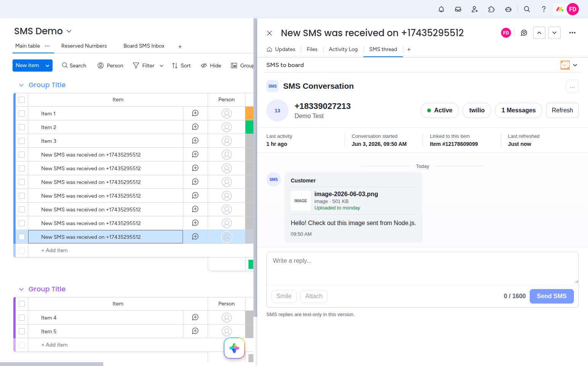Open SMS Conversation options ellipsis
Screen dimensions: 588x366
[572, 86]
